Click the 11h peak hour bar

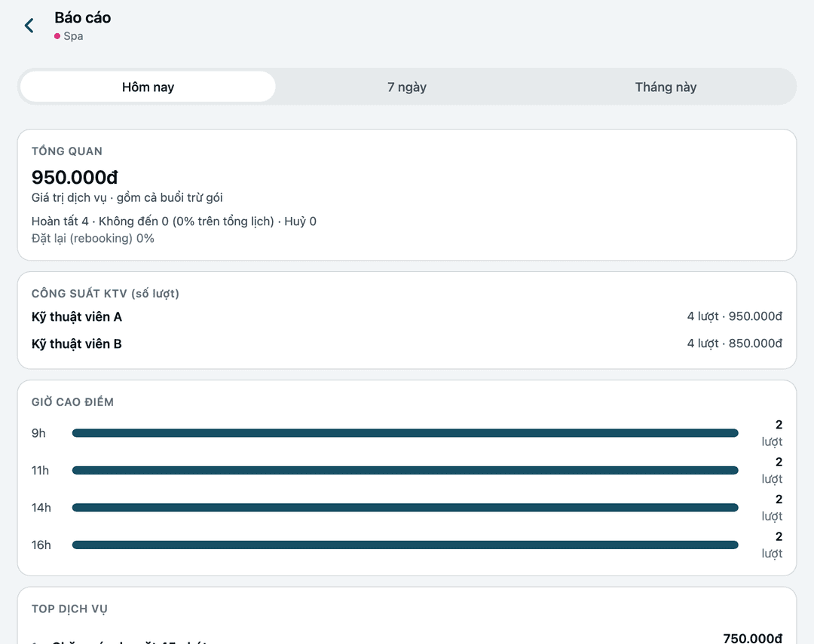click(405, 471)
